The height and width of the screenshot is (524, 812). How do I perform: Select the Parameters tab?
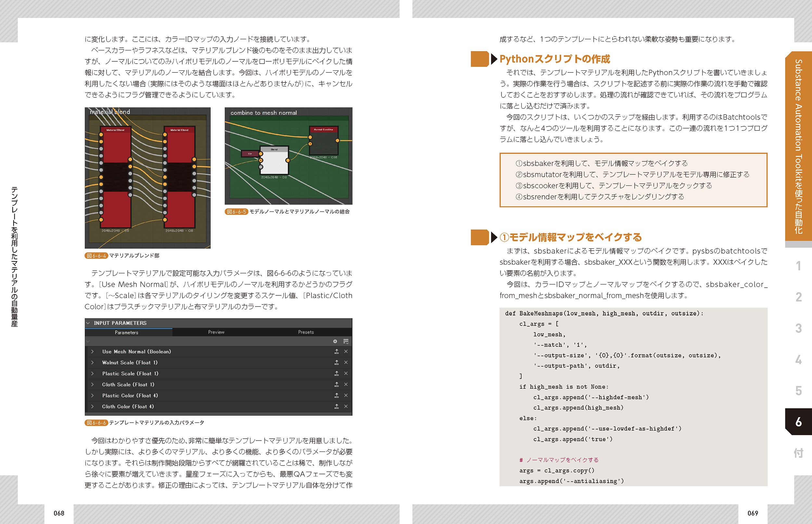127,332
